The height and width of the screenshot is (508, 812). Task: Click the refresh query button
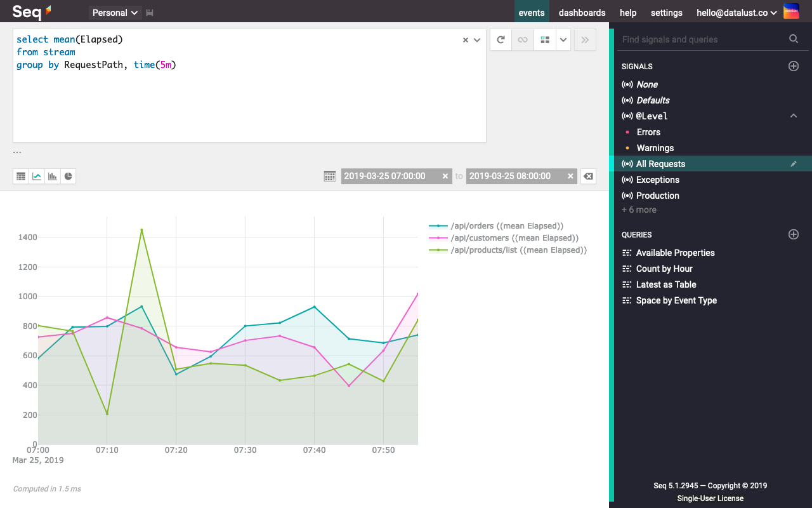tap(501, 39)
